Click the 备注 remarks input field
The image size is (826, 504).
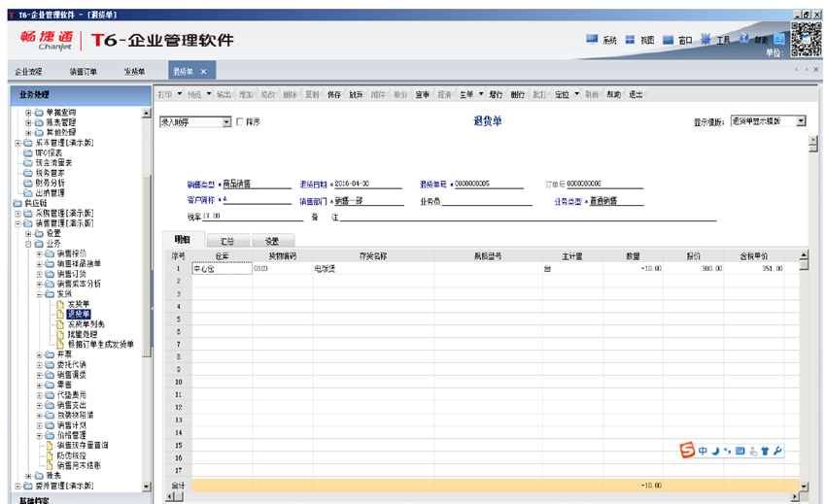(528, 217)
